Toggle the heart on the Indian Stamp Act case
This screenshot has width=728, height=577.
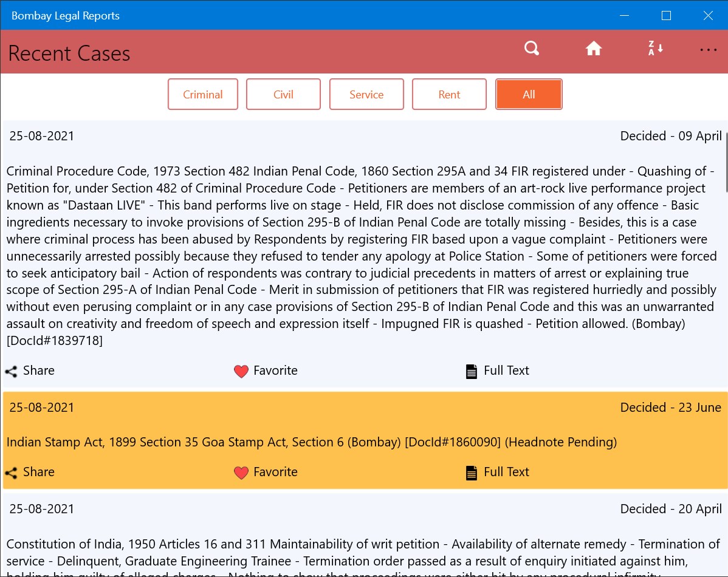pos(241,473)
